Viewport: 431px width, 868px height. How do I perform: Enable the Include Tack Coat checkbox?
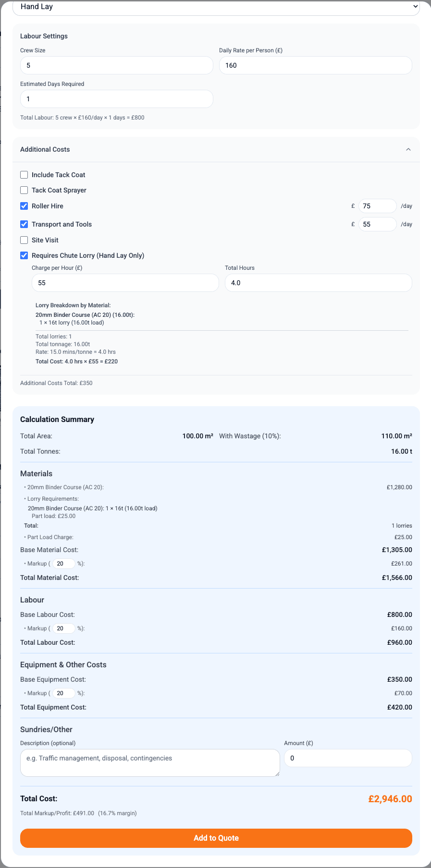click(24, 175)
